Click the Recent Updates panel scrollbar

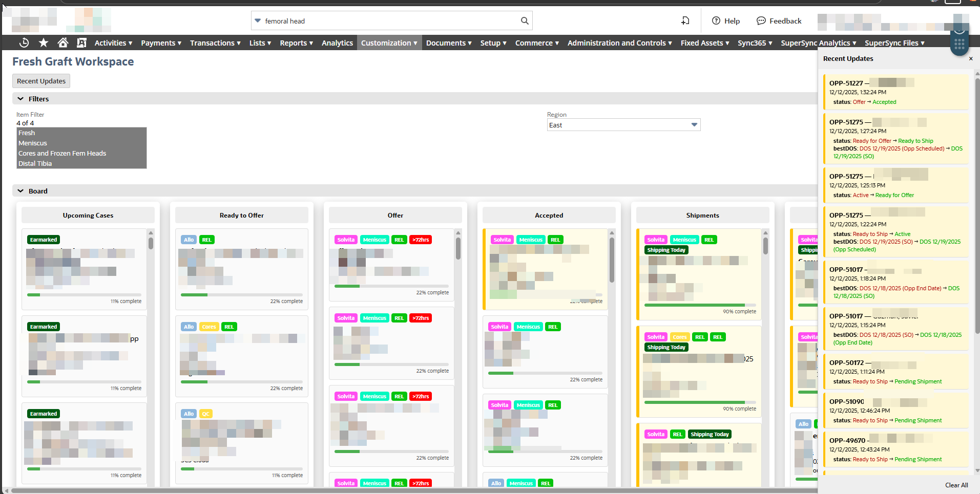point(977,205)
